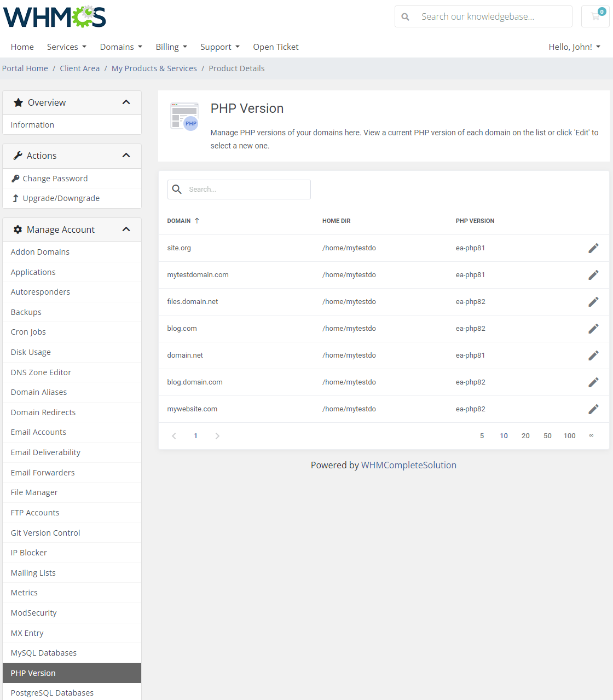Click the knowledgebase search magnifier icon
Image resolution: width=613 pixels, height=700 pixels.
406,17
